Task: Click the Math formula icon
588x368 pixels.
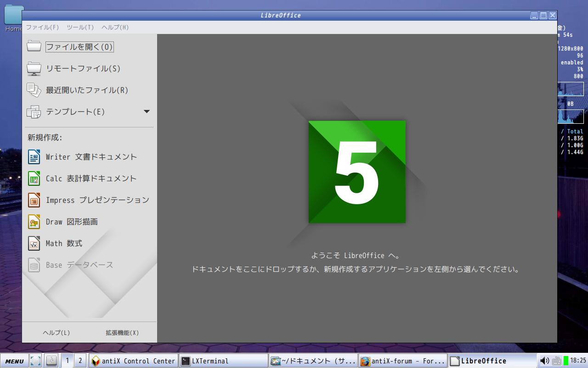Action: point(34,243)
